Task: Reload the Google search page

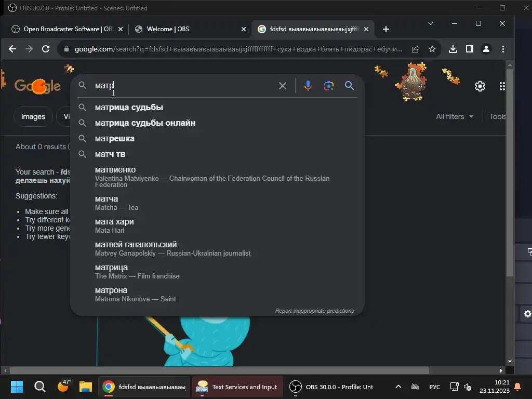Action: (46, 49)
